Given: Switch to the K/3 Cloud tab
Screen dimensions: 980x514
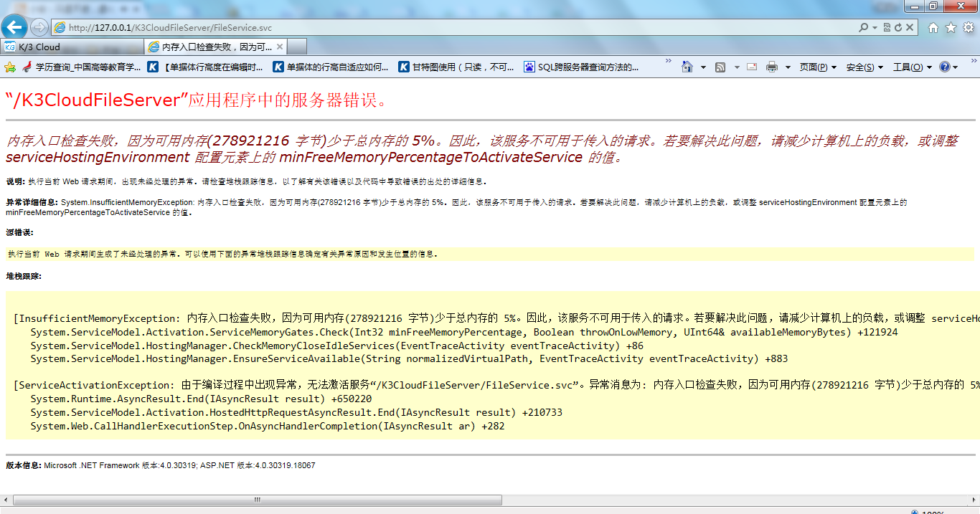Looking at the screenshot, I should tap(72, 47).
